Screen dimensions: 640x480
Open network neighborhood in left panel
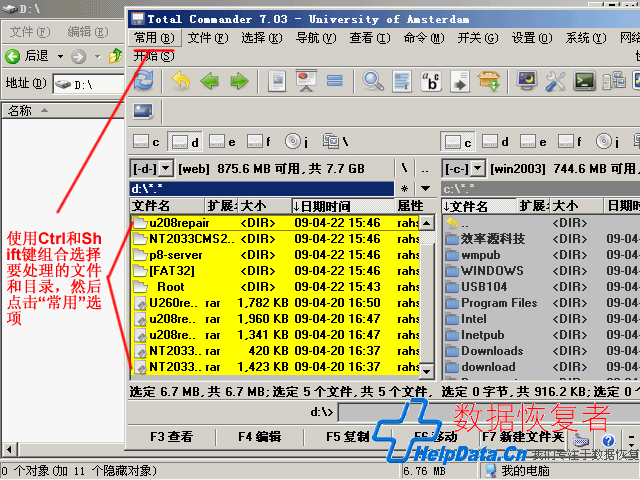(336, 142)
